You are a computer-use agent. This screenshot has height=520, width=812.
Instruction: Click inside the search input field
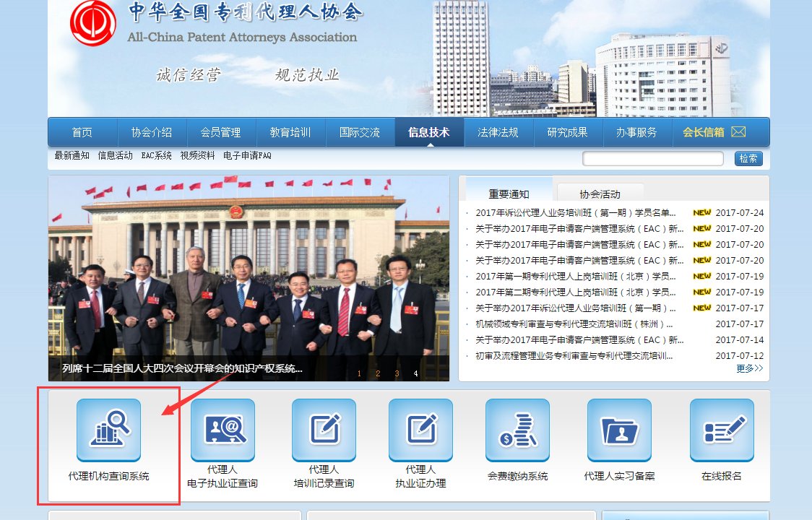(x=652, y=158)
